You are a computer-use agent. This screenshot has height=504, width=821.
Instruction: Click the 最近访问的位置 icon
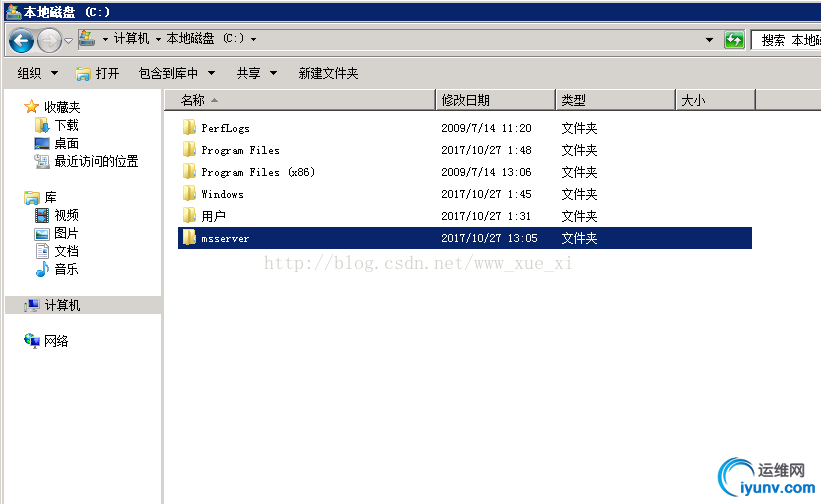coord(42,161)
